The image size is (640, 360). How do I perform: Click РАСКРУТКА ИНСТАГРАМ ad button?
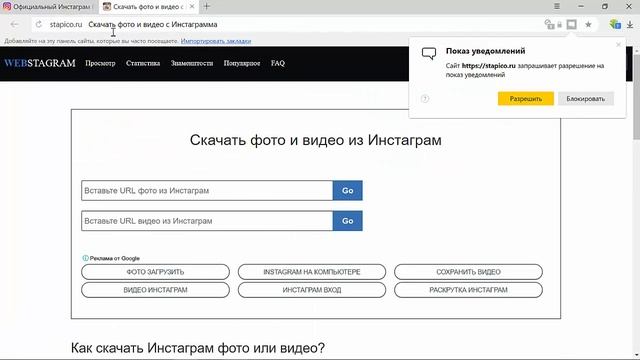pyautogui.click(x=468, y=290)
